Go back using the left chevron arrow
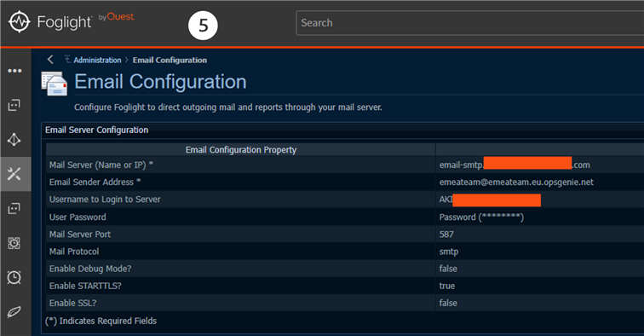This screenshot has height=336, width=644. pos(50,60)
